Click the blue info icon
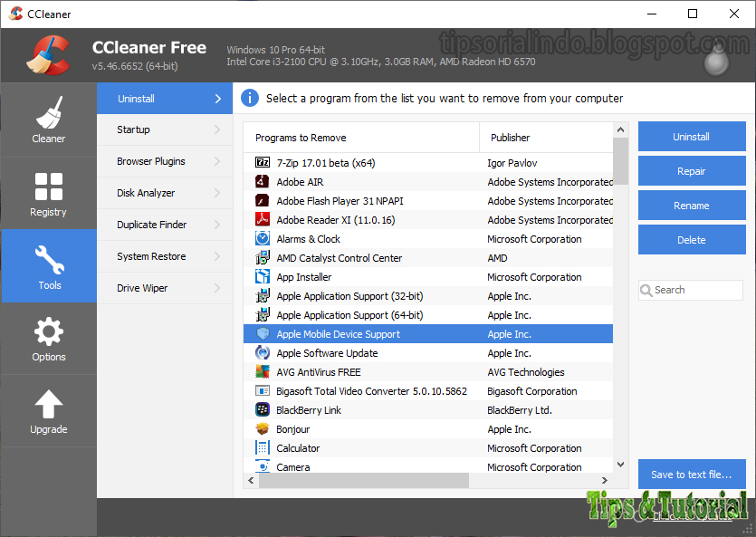The height and width of the screenshot is (537, 756). [x=250, y=99]
